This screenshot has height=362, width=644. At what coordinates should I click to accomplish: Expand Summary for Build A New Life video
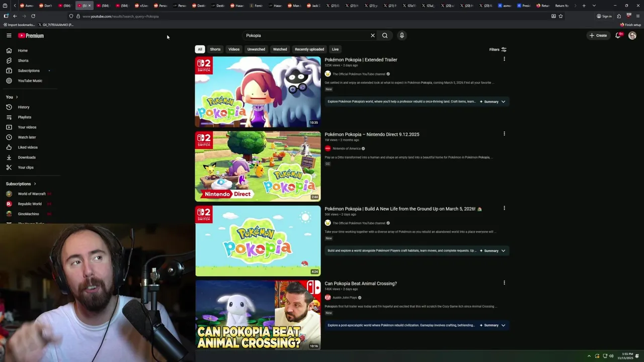(x=493, y=250)
